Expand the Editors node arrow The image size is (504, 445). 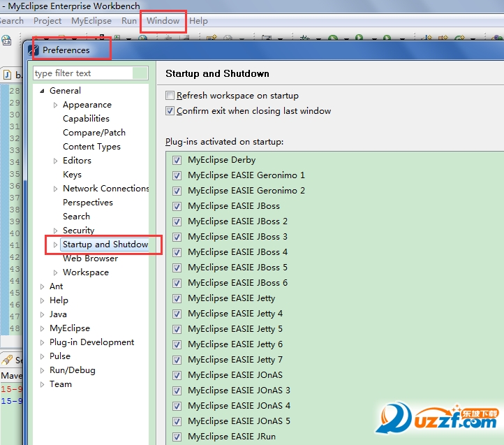tap(55, 161)
